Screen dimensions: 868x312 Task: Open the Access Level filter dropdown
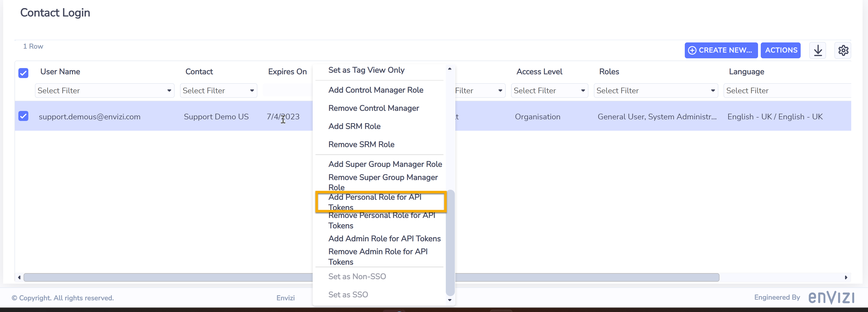[549, 90]
